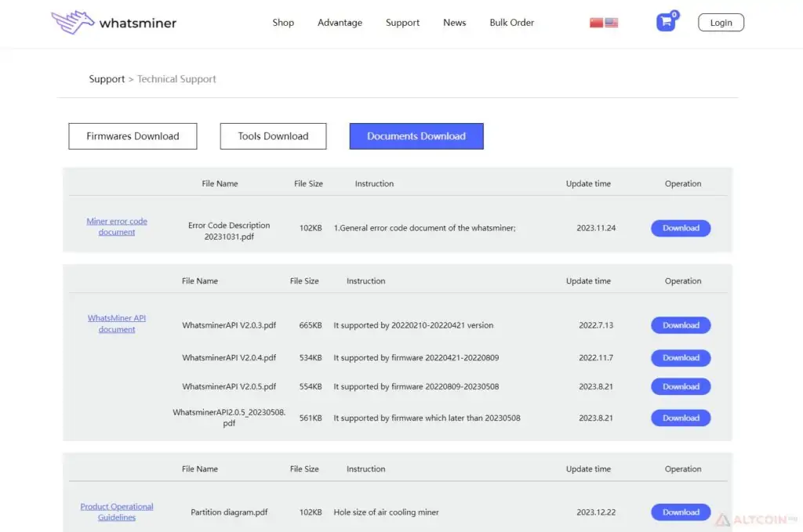Click the file name Partition diagram.pdf
803x532 pixels.
click(229, 512)
